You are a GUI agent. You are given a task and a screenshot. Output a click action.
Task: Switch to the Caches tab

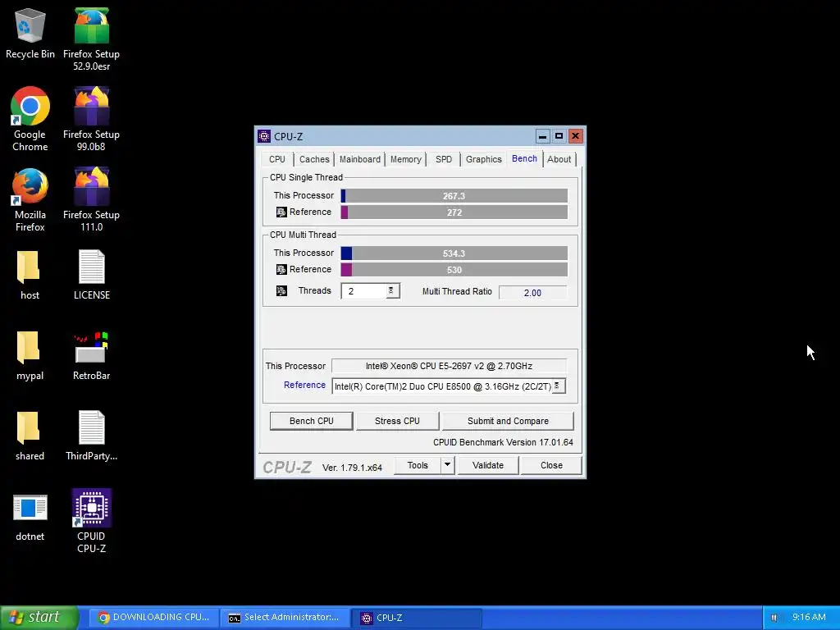coord(314,159)
